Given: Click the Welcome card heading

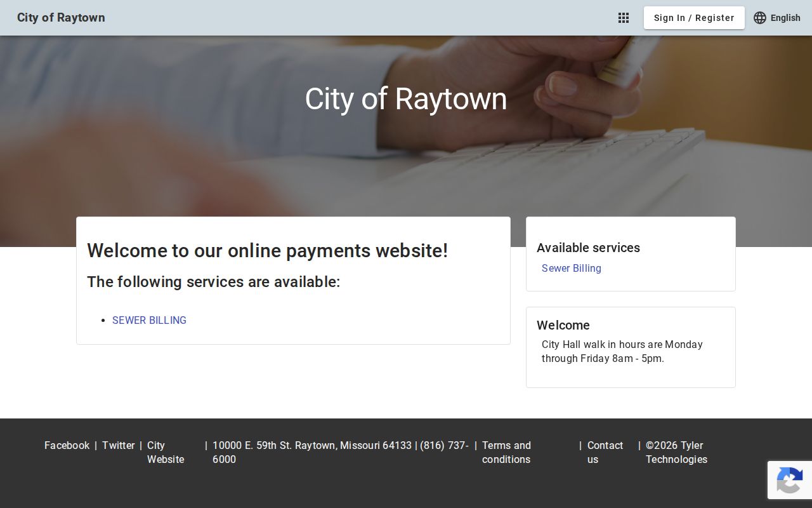Looking at the screenshot, I should (563, 325).
